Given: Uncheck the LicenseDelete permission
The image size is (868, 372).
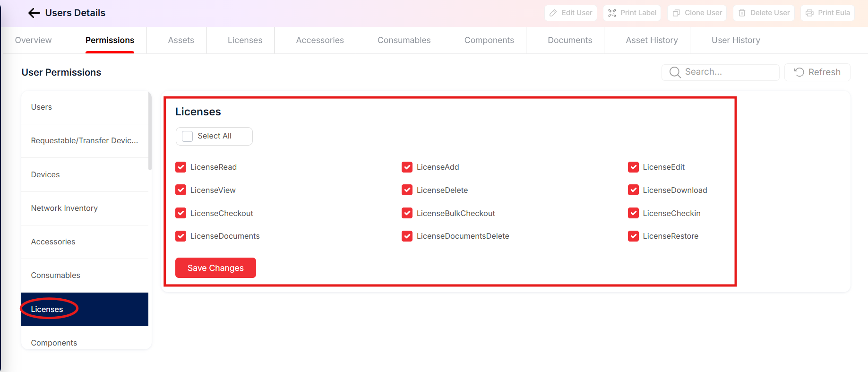Looking at the screenshot, I should 407,190.
